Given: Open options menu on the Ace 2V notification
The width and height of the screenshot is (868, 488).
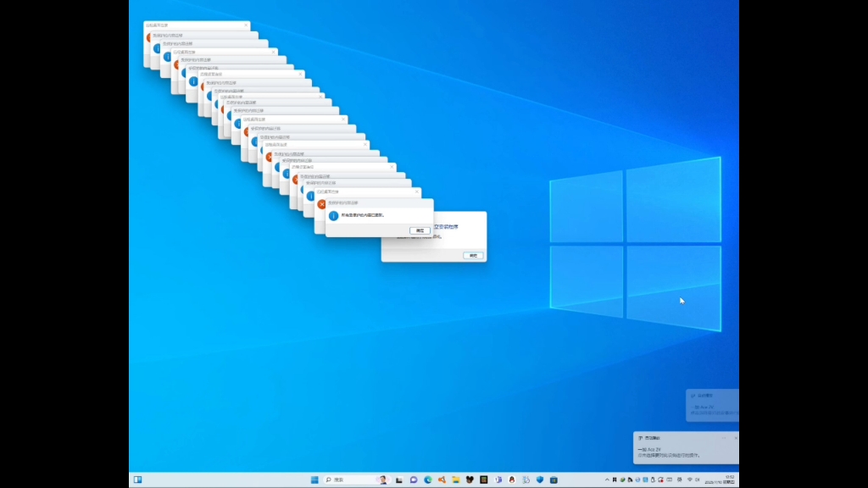Looking at the screenshot, I should [x=724, y=438].
